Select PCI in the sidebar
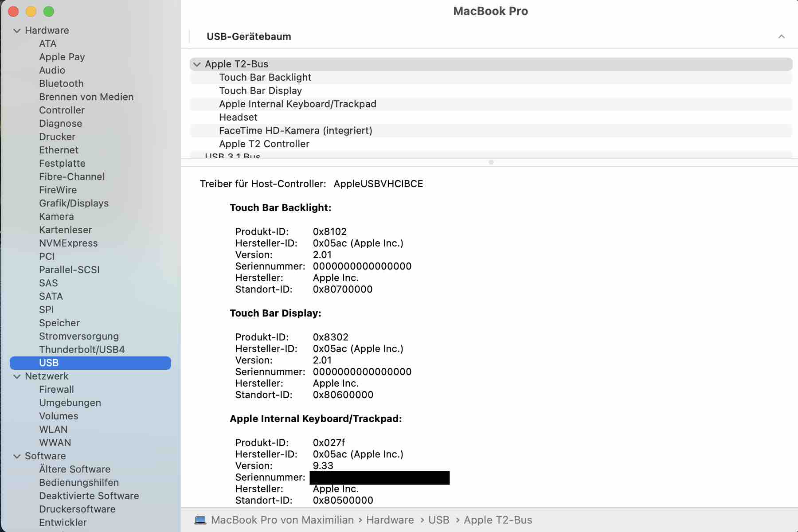The image size is (798, 532). coord(47,256)
